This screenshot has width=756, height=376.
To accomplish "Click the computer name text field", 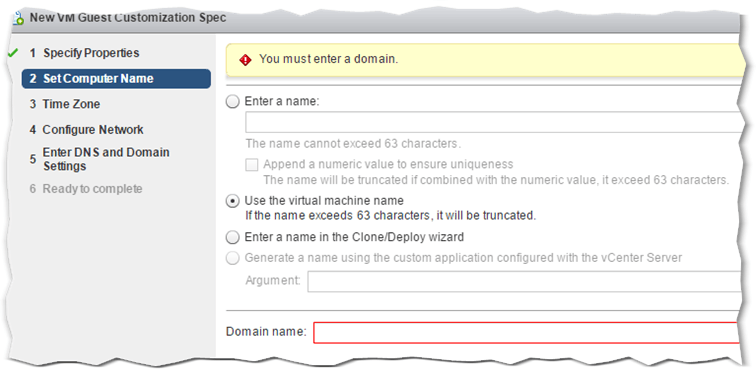I will tap(493, 122).
